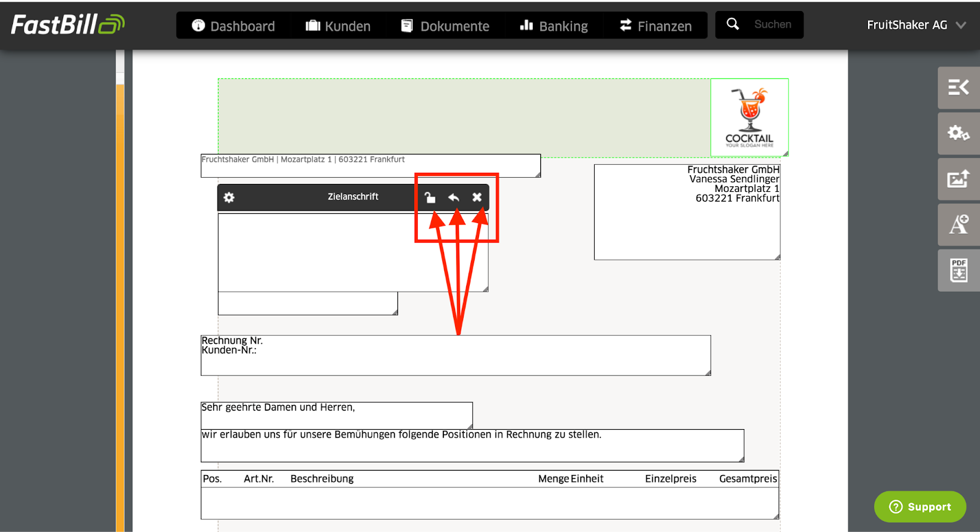The image size is (980, 532).
Task: Click the image upload icon
Action: [x=959, y=179]
